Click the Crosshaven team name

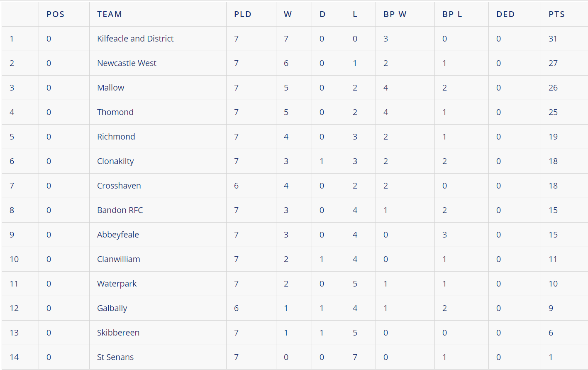coord(119,186)
